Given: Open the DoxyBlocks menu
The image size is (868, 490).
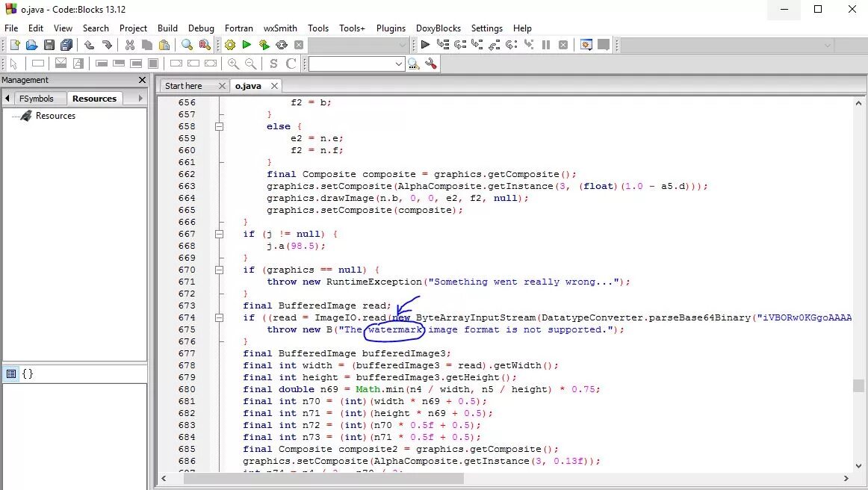Looking at the screenshot, I should tap(438, 28).
